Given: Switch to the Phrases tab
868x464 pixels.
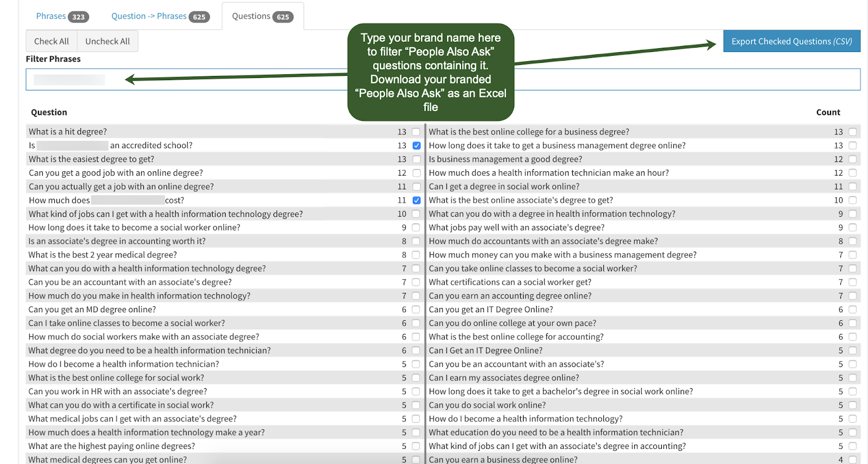Looking at the screenshot, I should click(x=62, y=16).
